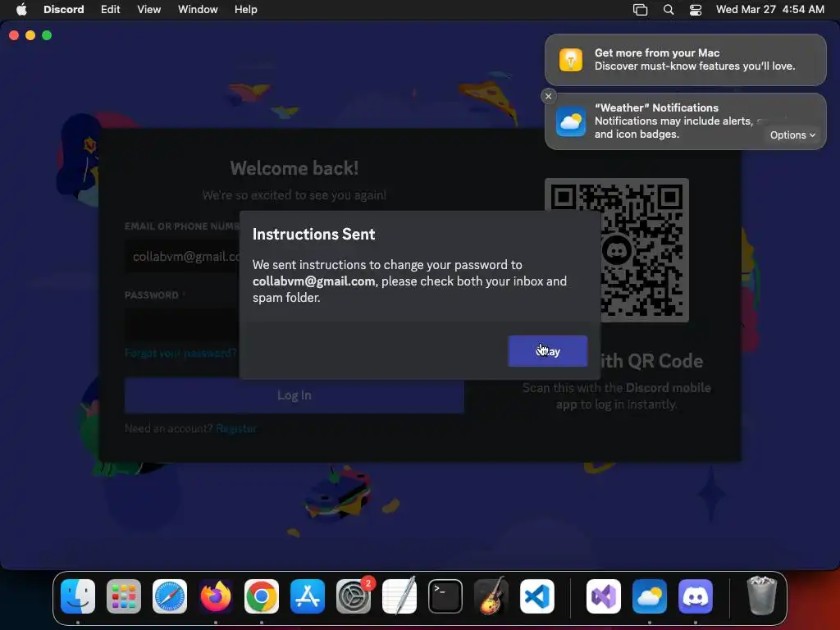Open the Edit menu
Screen dimensions: 840x630
111,9
